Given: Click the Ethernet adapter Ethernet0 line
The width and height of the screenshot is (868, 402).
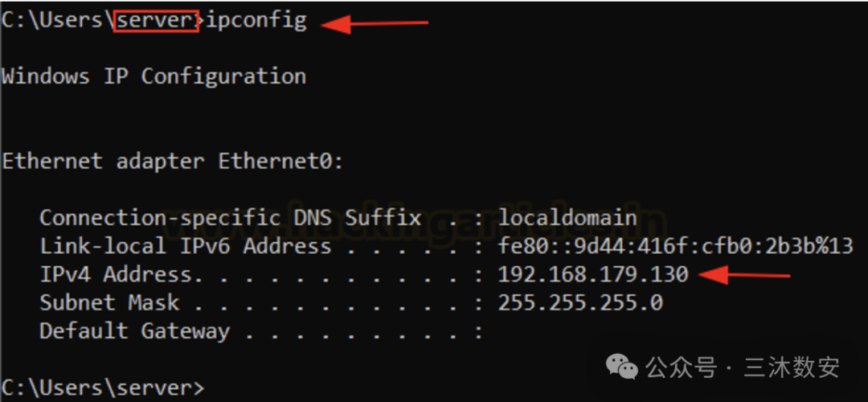Looking at the screenshot, I should point(173,162).
